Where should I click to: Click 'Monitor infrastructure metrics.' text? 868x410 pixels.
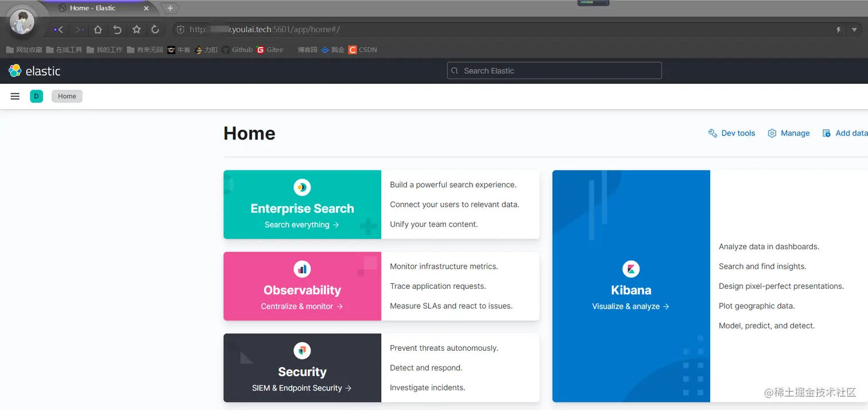(444, 266)
